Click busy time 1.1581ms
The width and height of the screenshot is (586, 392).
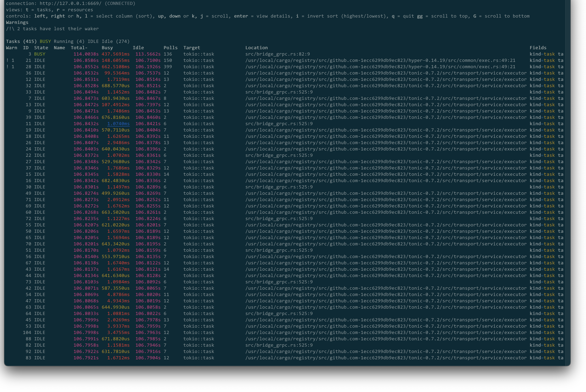tap(118, 345)
